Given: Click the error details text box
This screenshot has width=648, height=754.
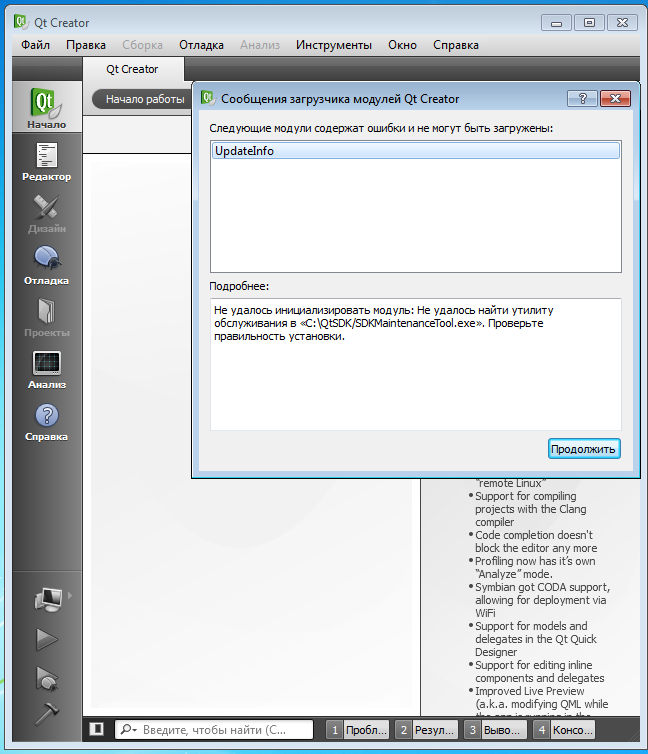Looking at the screenshot, I should point(416,364).
